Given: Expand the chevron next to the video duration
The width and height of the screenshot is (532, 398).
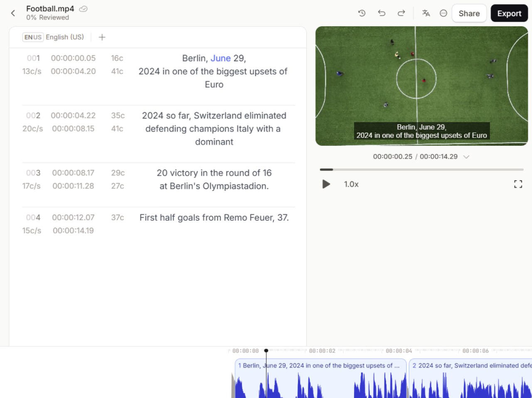Looking at the screenshot, I should [466, 157].
